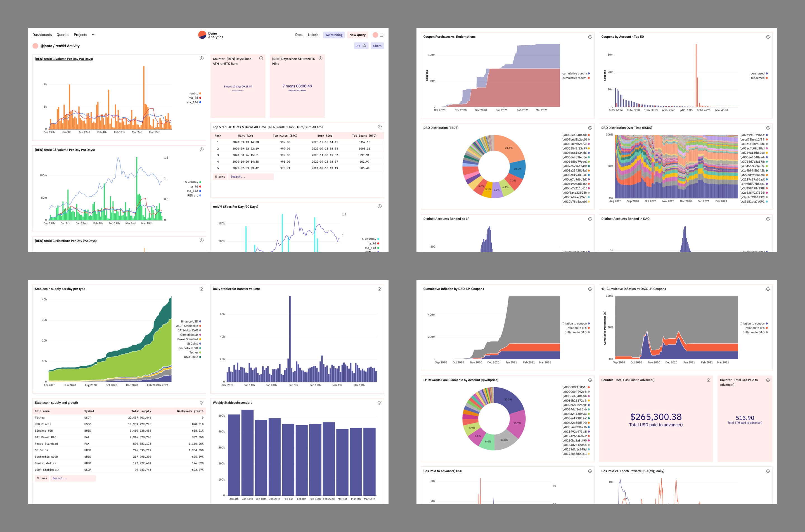This screenshot has height=532, width=805.
Task: Click check icon on DAO Distribution Over Time card
Action: coord(768,128)
